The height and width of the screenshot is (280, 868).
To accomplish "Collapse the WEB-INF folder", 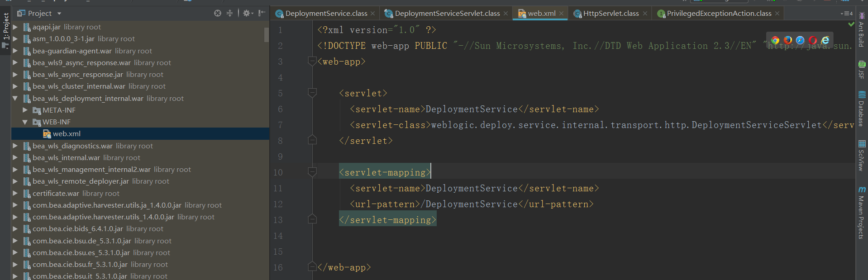I will click(25, 122).
